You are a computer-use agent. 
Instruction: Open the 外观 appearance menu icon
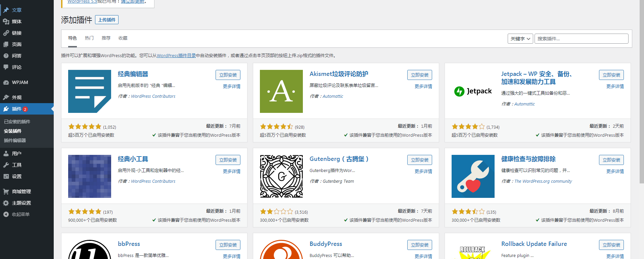pyautogui.click(x=6, y=97)
